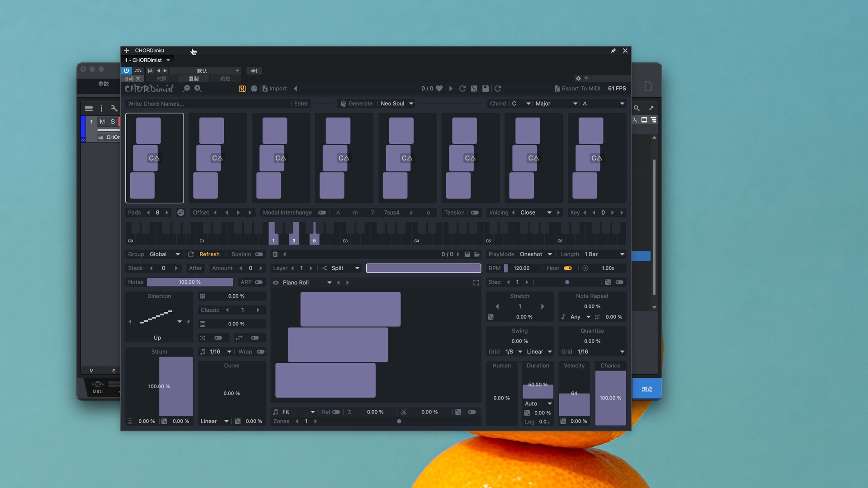Screen dimensions: 868x488
Task: Click the Import button
Action: [274, 89]
